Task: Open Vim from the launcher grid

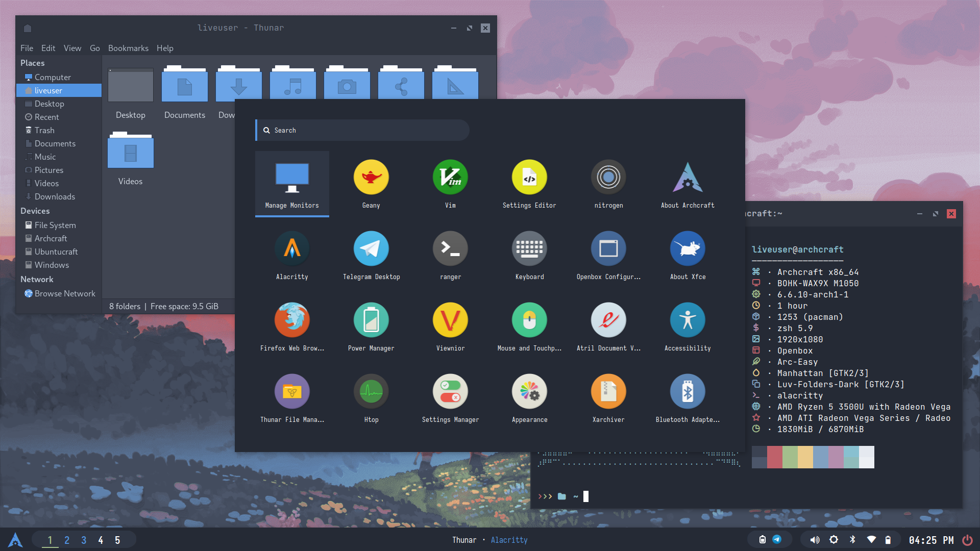Action: [x=450, y=178]
